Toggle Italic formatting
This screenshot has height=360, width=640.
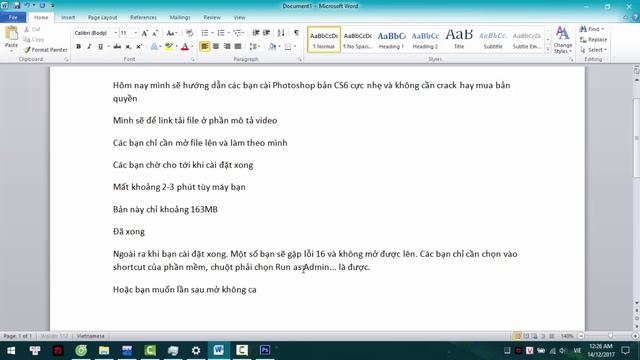tap(89, 47)
